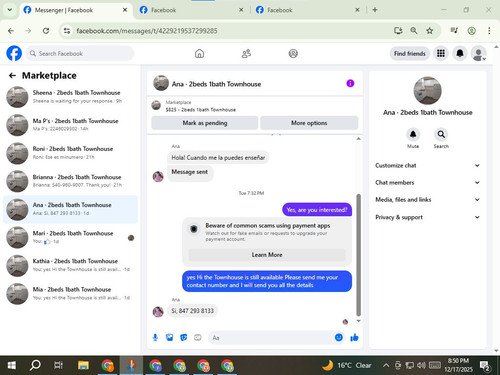Image resolution: width=500 pixels, height=375 pixels.
Task: Search in conversation magnifier icon
Action: tap(441, 134)
